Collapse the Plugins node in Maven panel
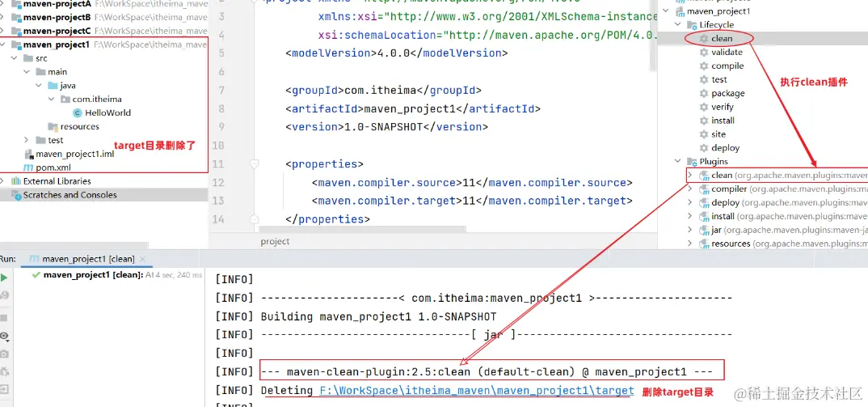The height and width of the screenshot is (407, 868). click(678, 161)
